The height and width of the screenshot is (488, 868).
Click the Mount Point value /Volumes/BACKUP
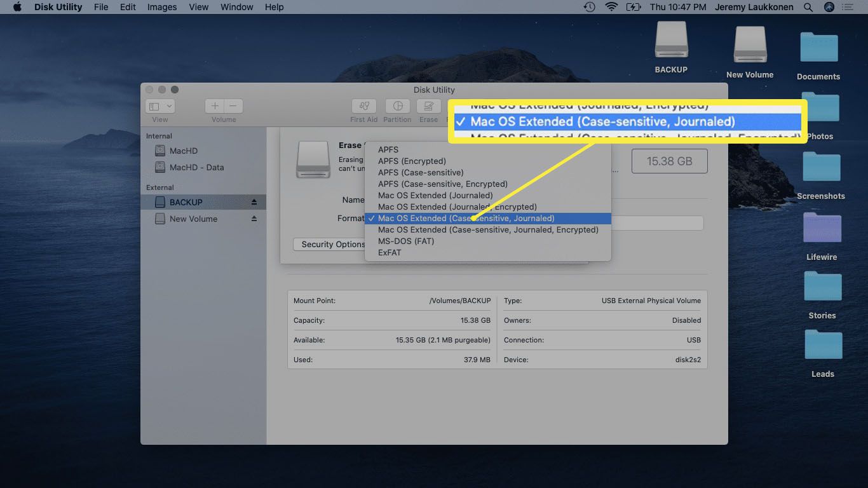(x=460, y=301)
